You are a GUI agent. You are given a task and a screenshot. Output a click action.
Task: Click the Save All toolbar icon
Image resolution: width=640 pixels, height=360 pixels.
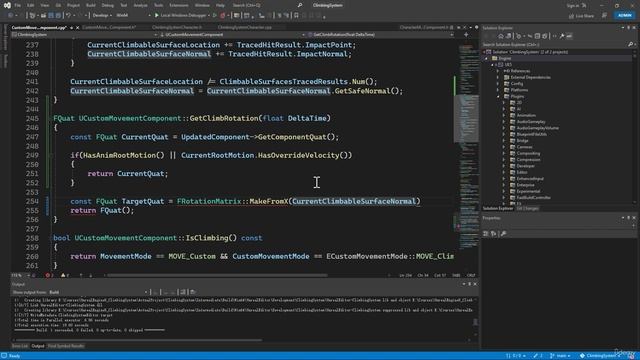(x=58, y=16)
